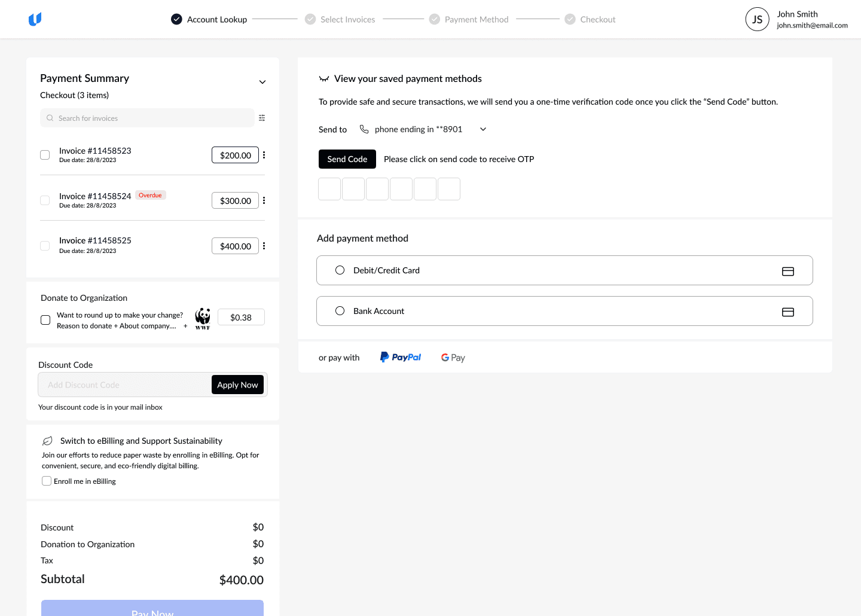Click the Payment Method step checkmark icon
This screenshot has height=616, width=861.
pos(435,19)
